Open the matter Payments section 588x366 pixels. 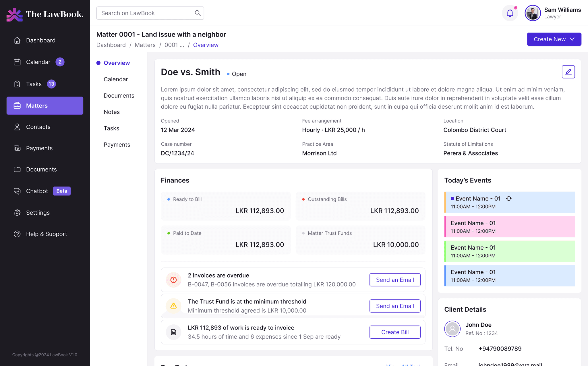tap(117, 145)
